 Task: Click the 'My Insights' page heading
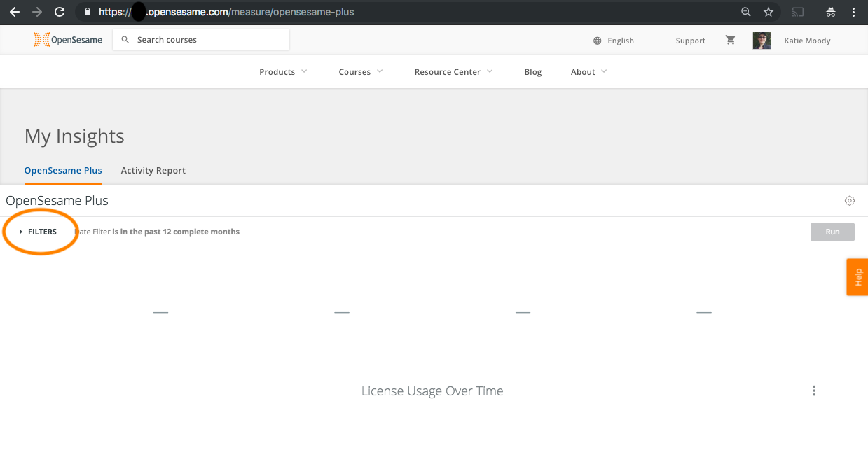pyautogui.click(x=74, y=136)
